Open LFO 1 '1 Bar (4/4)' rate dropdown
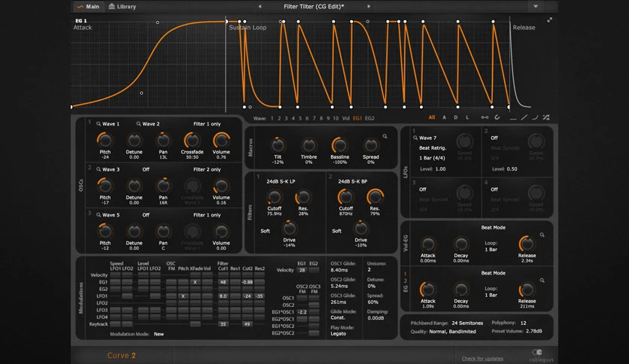 pos(432,158)
